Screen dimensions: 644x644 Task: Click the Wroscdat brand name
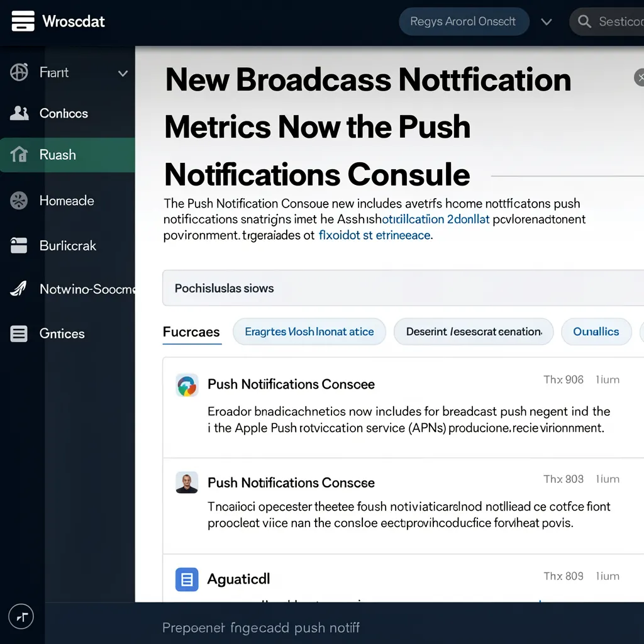coord(74,21)
